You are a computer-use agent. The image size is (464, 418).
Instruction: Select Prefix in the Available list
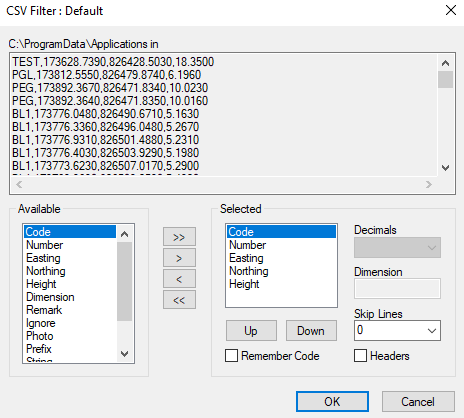[x=70, y=349]
